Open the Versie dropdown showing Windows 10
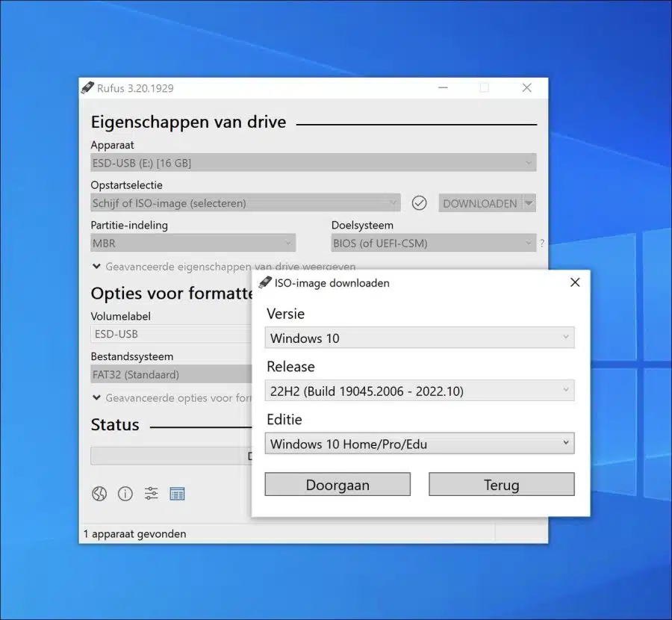Viewport: 672px width, 620px height. 420,338
